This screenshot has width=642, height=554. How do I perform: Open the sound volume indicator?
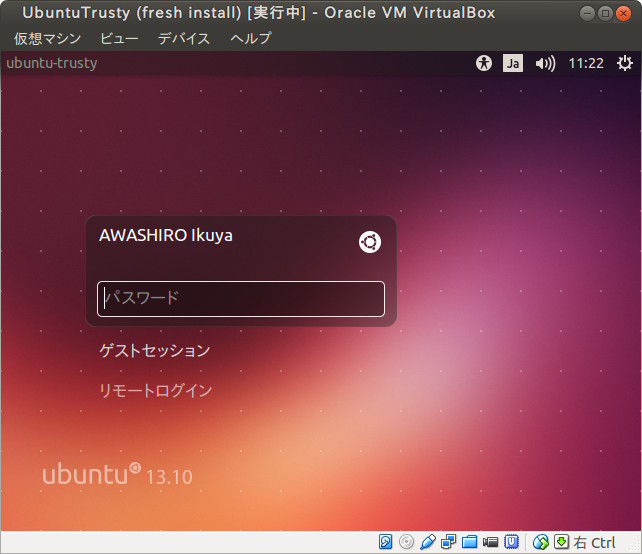tap(545, 63)
